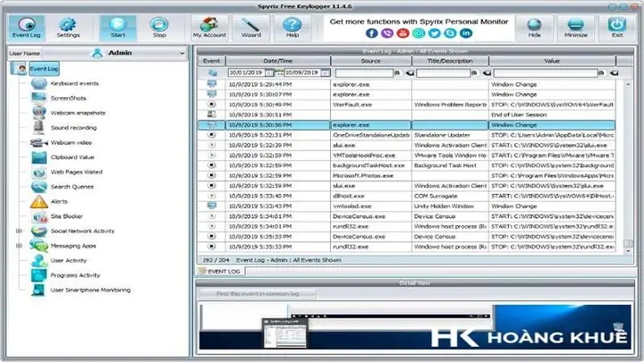644x362 pixels.
Task: Open the screenshot thumbnail in Detail View
Action: 284,333
